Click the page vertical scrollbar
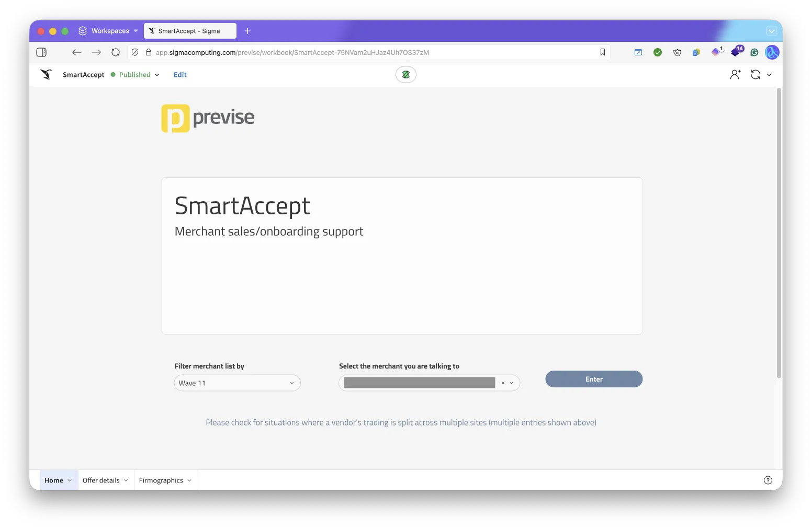Image resolution: width=812 pixels, height=529 pixels. (779, 233)
